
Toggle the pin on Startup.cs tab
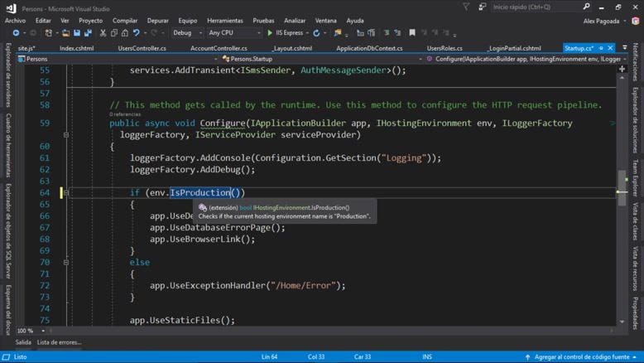pyautogui.click(x=601, y=48)
